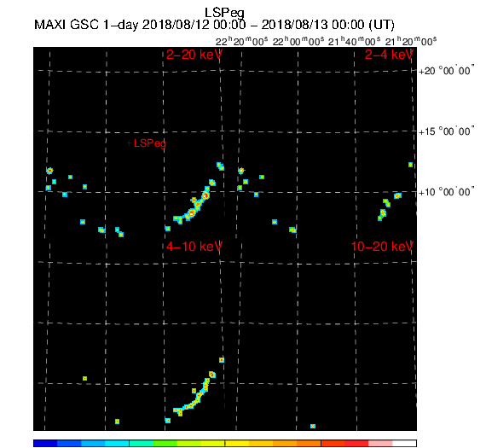Click the +15°00'00" declination axis label
Screen dimensions: 486x448
[x=446, y=131]
